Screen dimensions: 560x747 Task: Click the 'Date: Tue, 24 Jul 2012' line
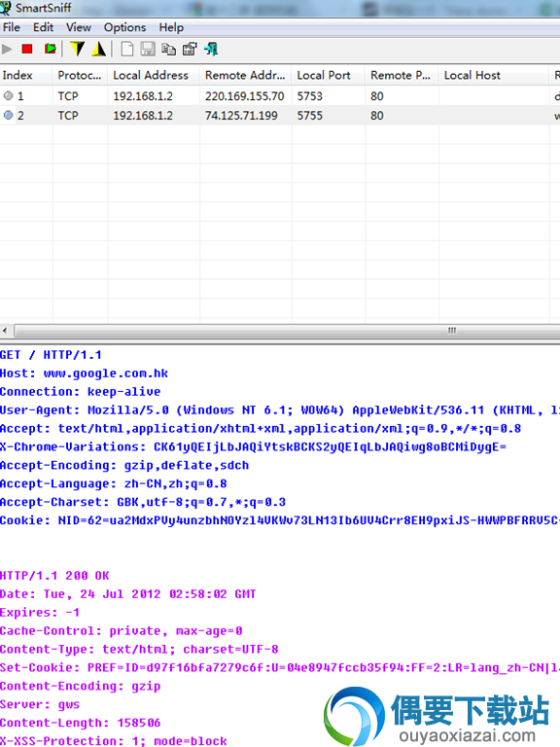coord(128,594)
